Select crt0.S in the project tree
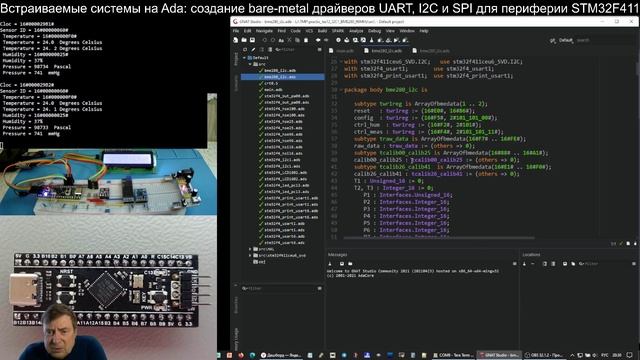The image size is (640, 360). click(x=271, y=83)
